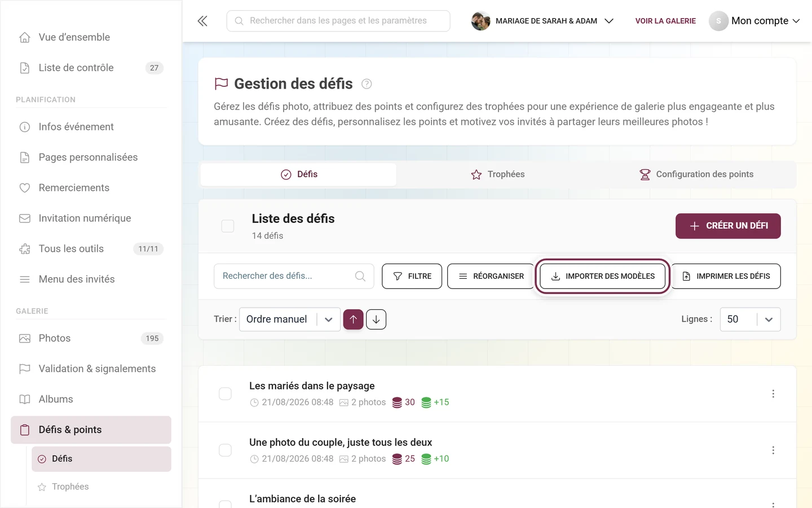Switch to the Trophées tab
Screen dimensions: 812x508
point(498,174)
